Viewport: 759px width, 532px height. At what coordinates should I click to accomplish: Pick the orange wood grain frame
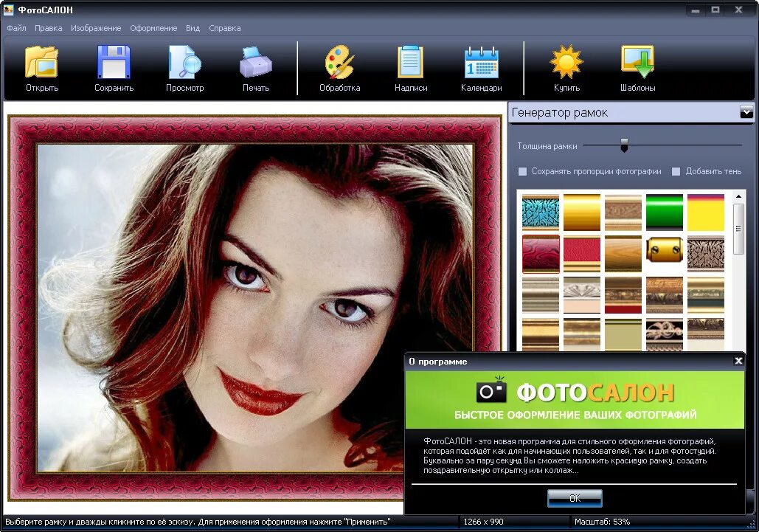pos(623,254)
